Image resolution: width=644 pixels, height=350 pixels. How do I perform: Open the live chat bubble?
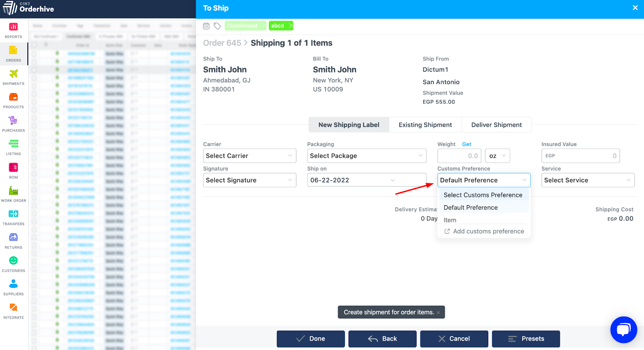pyautogui.click(x=623, y=330)
